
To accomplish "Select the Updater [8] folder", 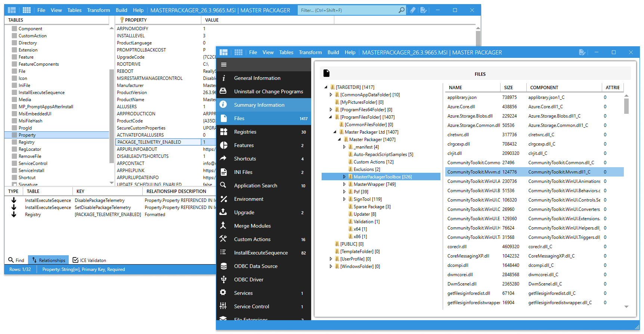I will pos(365,214).
